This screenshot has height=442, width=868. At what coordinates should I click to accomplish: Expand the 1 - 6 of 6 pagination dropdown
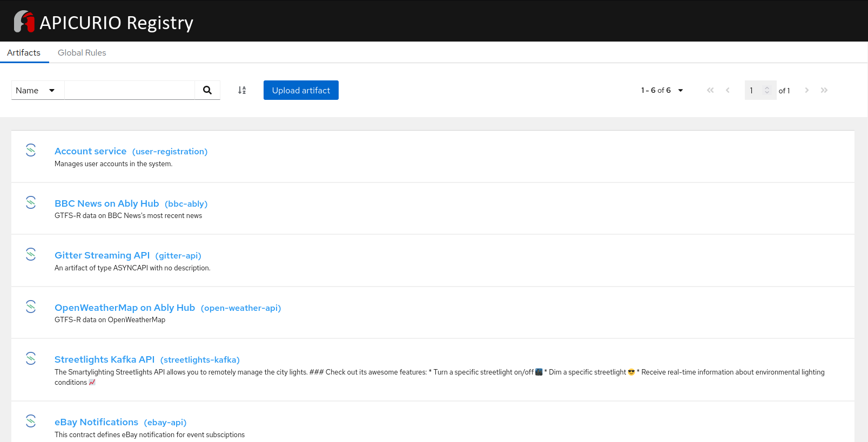pos(662,90)
